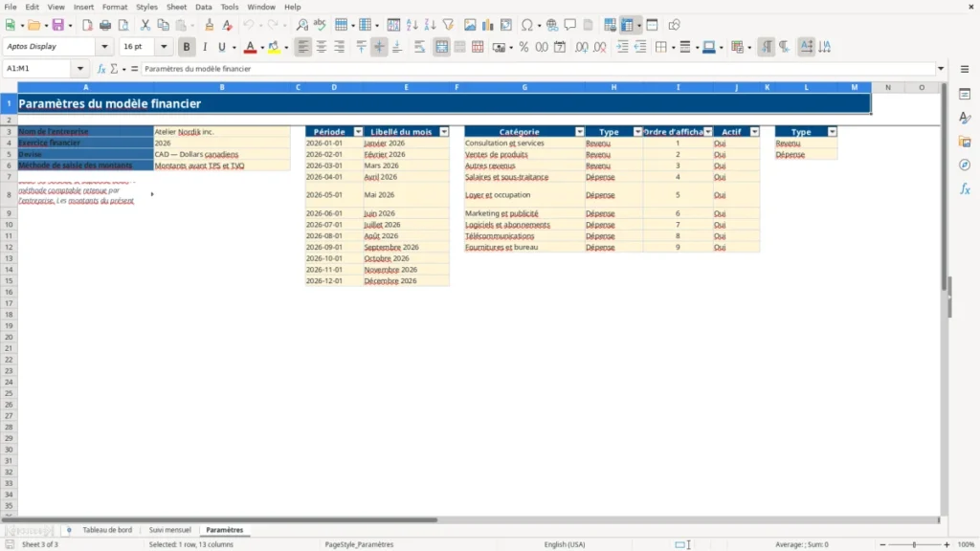Run the spelling check icon
Viewport: 980px width, 551px height.
[320, 25]
